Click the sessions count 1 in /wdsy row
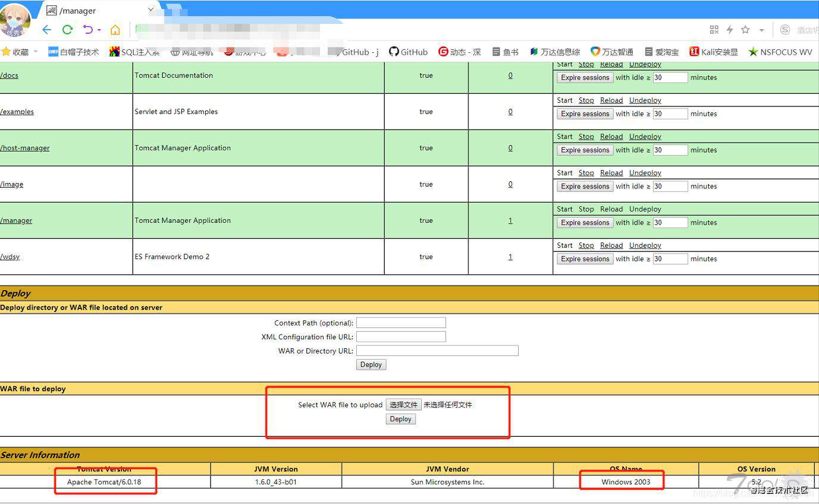This screenshot has height=504, width=819. pyautogui.click(x=510, y=257)
